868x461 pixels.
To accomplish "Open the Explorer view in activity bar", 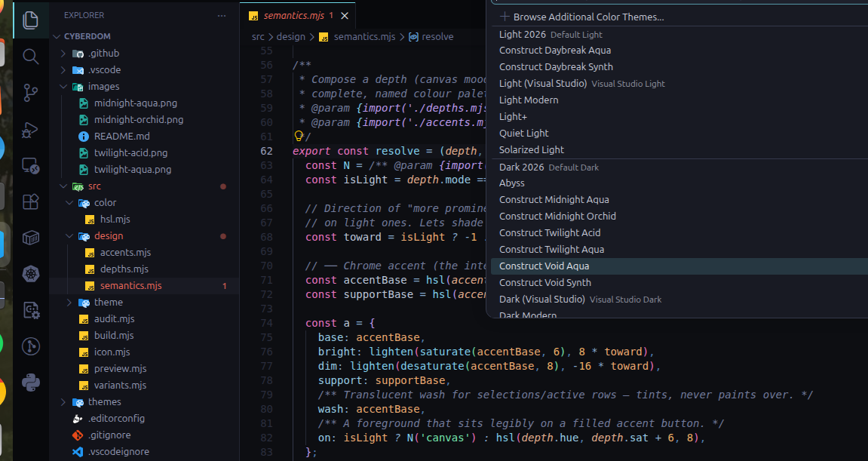I will [30, 20].
